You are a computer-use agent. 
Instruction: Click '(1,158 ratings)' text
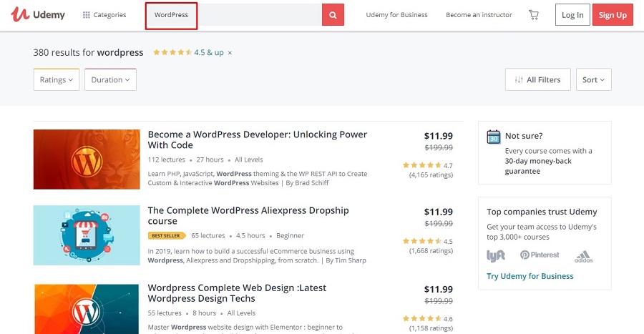point(431,328)
